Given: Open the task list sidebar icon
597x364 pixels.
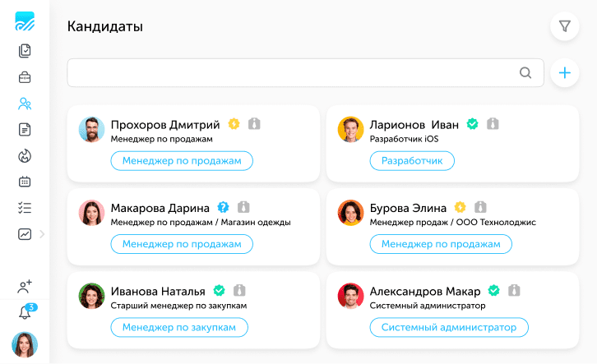Looking at the screenshot, I should [25, 208].
